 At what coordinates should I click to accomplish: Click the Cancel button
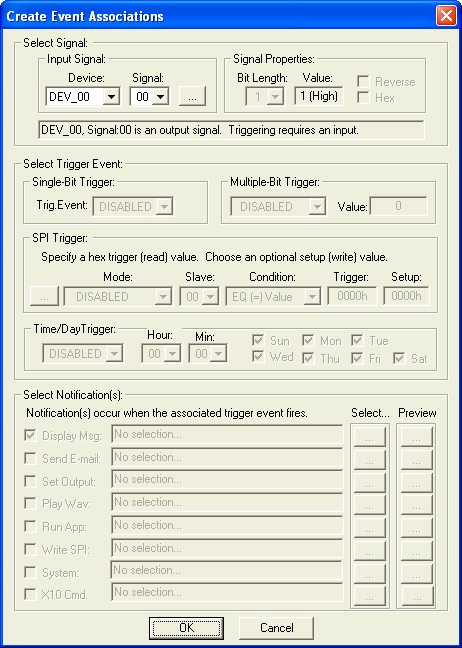click(276, 628)
